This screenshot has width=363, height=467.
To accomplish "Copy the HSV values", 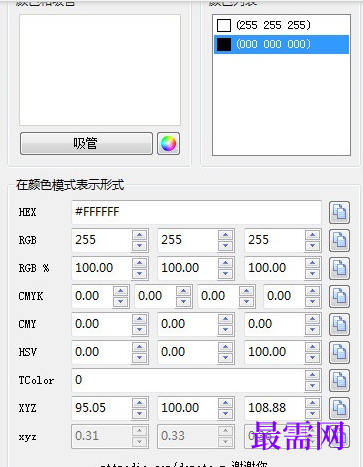I will pos(339,352).
